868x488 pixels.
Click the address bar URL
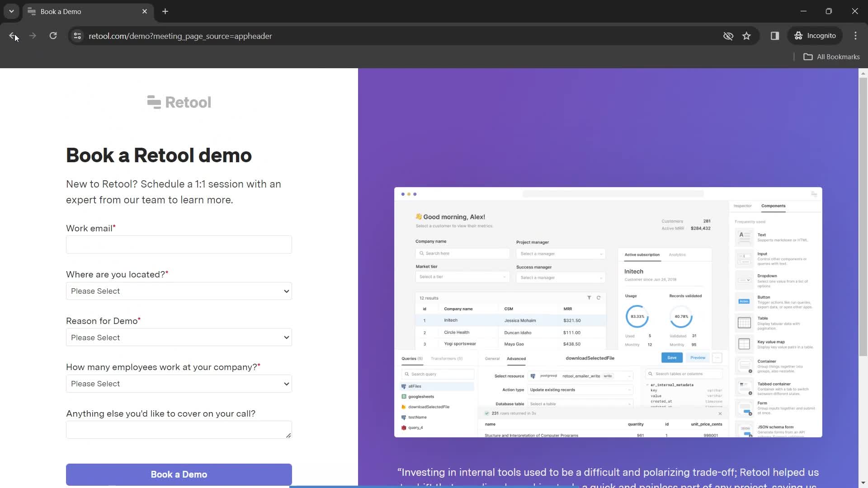(x=180, y=36)
